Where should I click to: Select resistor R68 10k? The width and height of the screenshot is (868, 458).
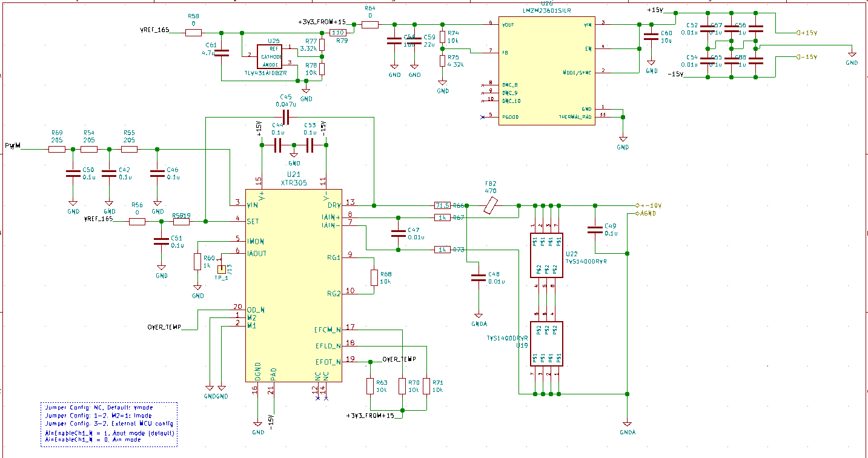coord(376,277)
